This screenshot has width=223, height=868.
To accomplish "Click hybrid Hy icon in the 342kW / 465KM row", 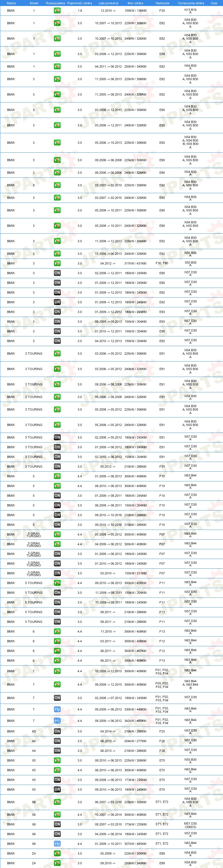I will click(57, 721).
